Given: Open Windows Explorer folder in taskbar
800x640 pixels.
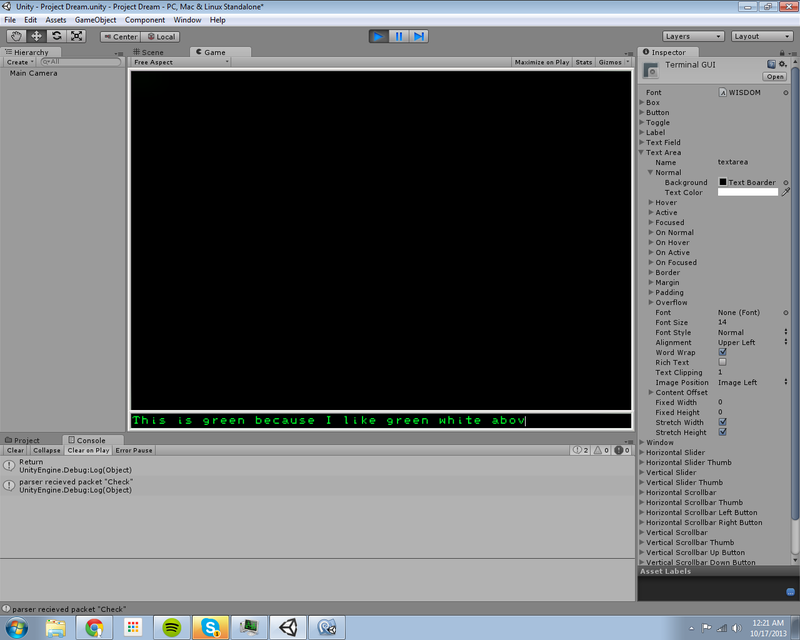Looking at the screenshot, I should pyautogui.click(x=55, y=627).
